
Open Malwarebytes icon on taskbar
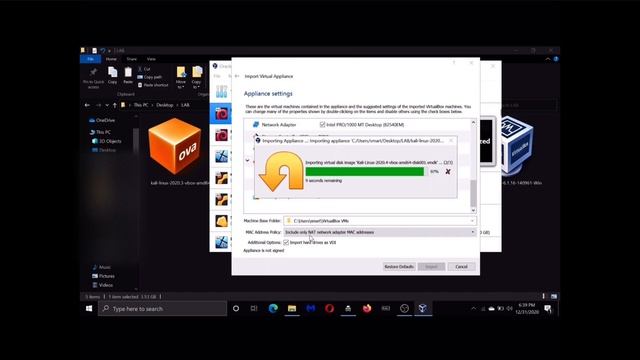coord(311,309)
